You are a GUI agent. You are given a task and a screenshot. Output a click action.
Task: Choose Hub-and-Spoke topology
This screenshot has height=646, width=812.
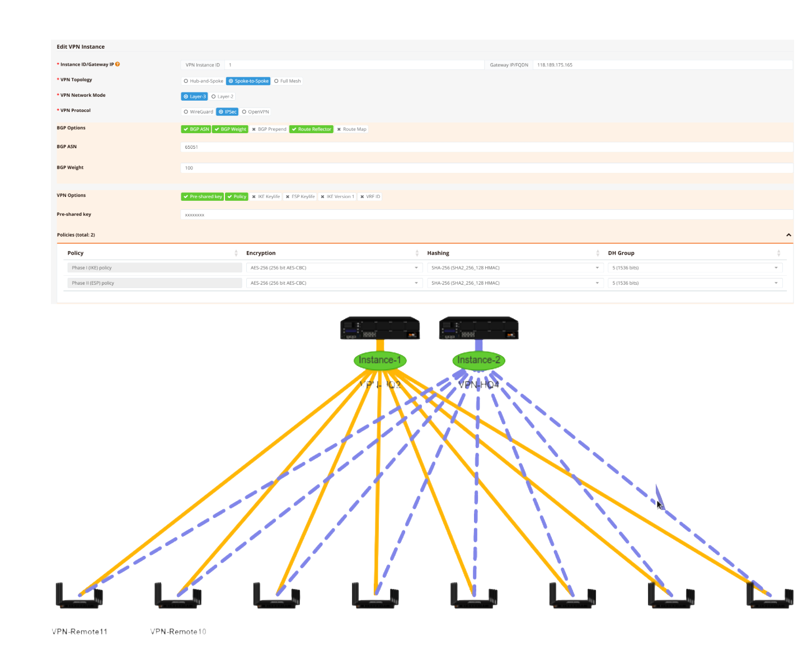[x=203, y=81]
